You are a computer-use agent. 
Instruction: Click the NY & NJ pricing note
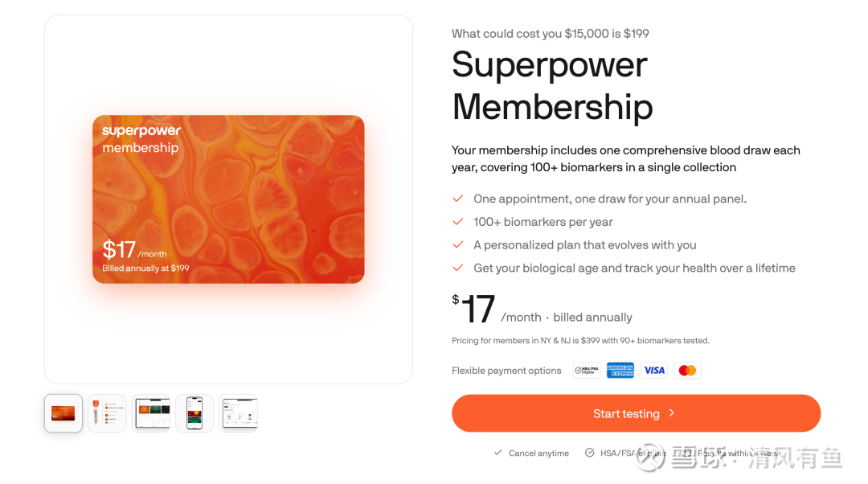coord(580,341)
